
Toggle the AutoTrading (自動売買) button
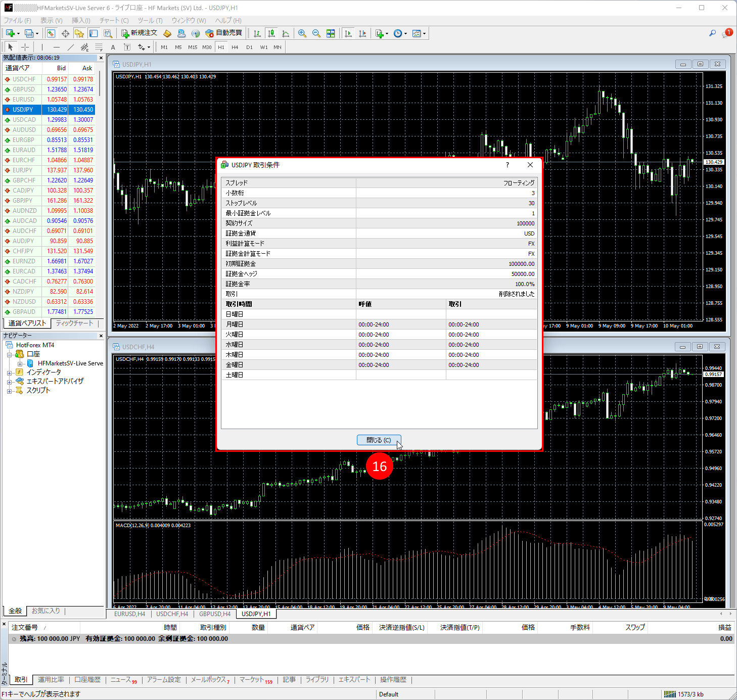224,33
